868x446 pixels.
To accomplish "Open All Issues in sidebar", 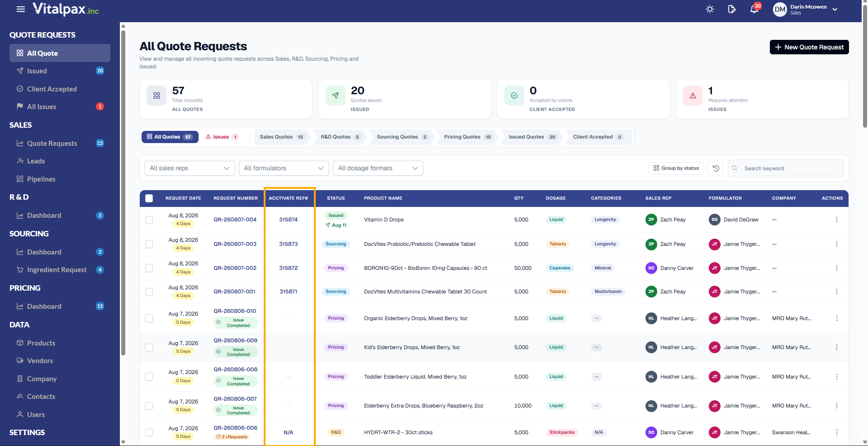I will (x=60, y=107).
